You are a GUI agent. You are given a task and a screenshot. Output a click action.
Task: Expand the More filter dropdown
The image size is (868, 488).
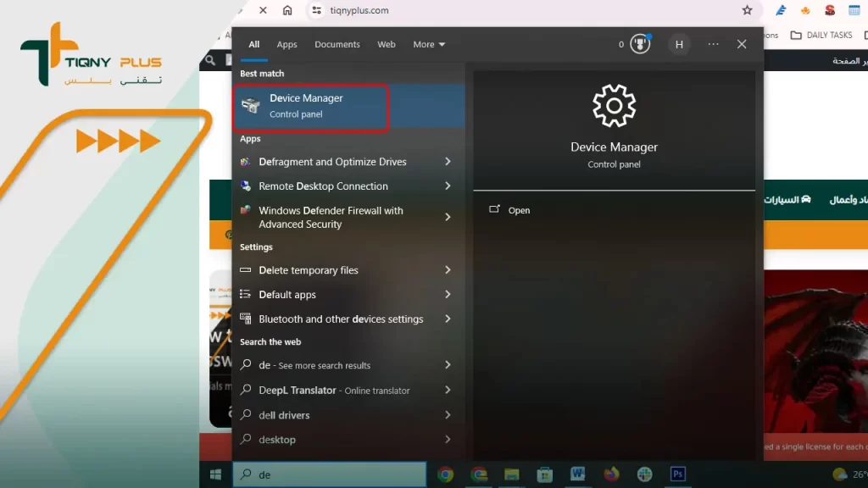pos(429,45)
